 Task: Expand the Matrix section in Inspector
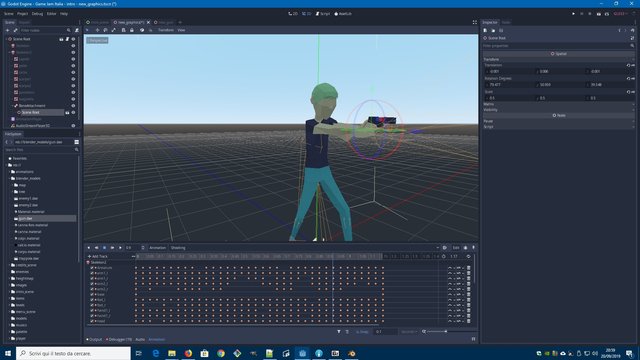pyautogui.click(x=558, y=104)
